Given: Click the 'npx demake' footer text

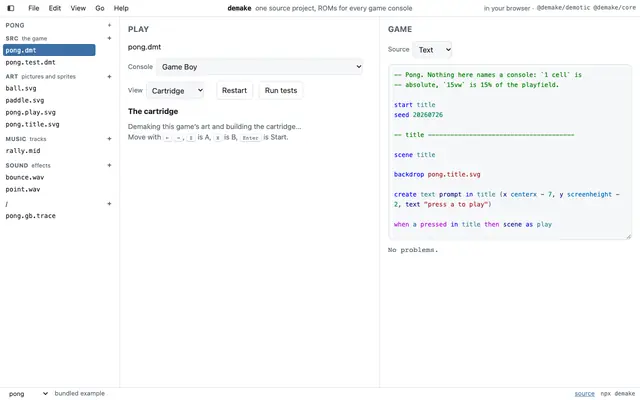Looking at the screenshot, I should click(x=618, y=394).
